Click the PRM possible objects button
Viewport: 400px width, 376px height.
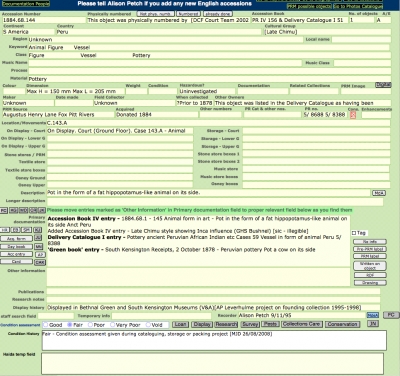point(309,6)
